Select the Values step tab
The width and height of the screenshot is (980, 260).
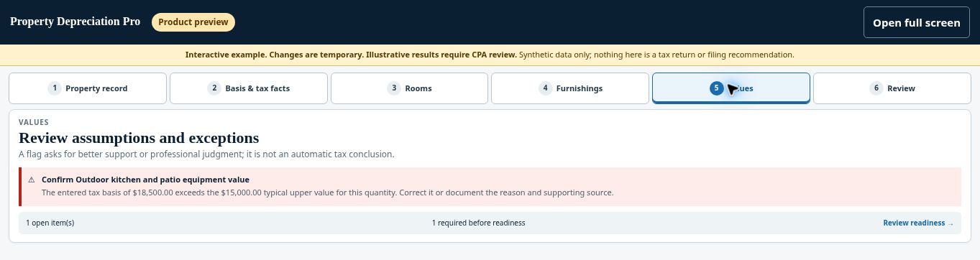click(x=731, y=88)
